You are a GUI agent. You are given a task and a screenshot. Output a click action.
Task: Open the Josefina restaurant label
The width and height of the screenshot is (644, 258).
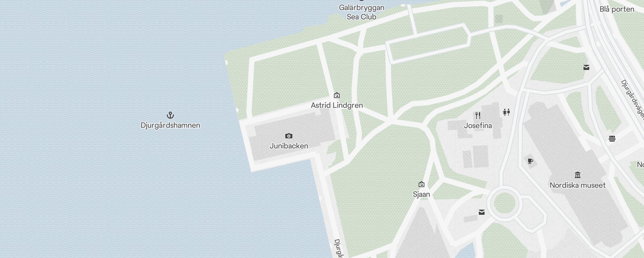click(x=478, y=125)
